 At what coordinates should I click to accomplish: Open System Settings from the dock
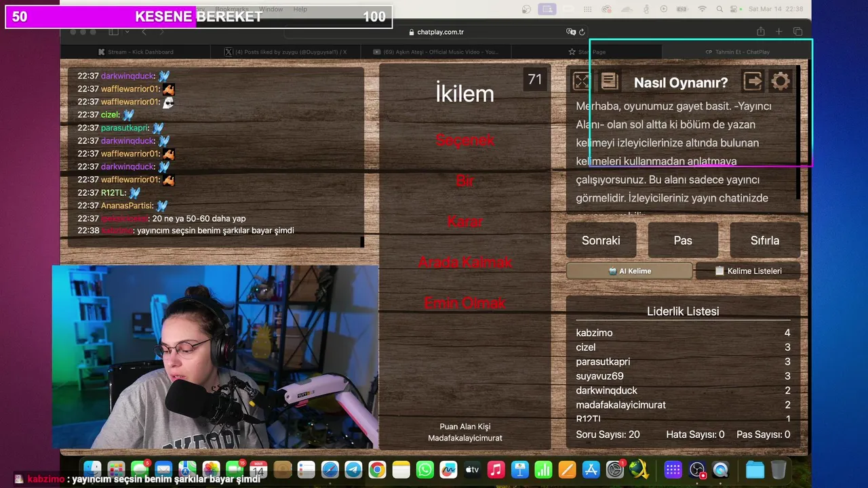[615, 469]
